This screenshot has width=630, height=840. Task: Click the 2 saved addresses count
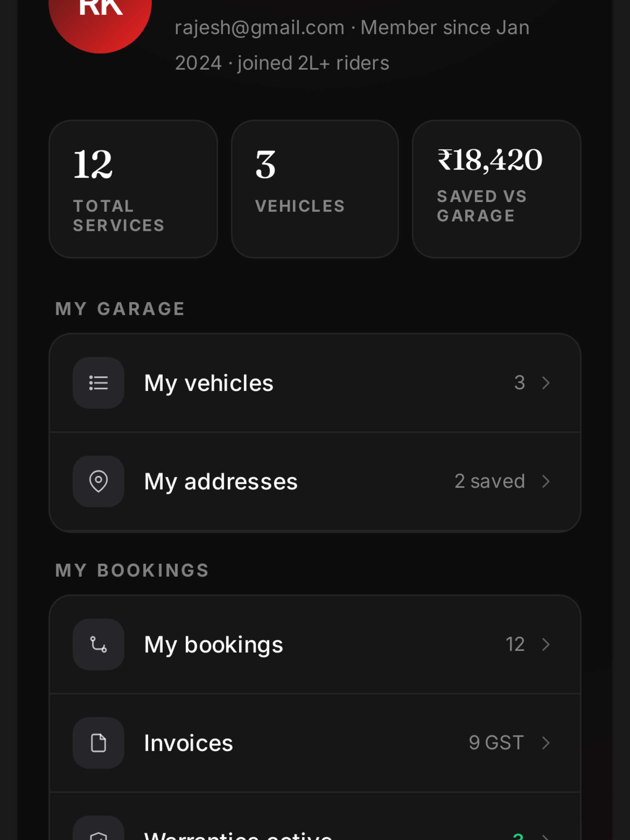point(490,481)
